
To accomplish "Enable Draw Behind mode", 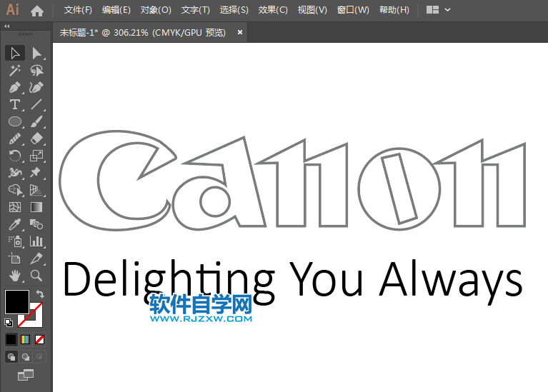I will (25, 357).
